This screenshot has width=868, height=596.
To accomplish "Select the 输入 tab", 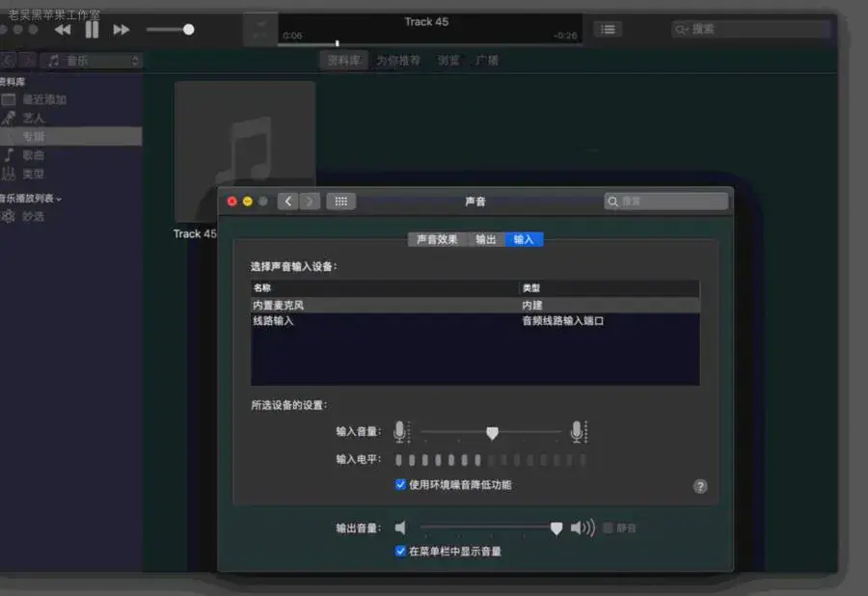I will point(524,239).
